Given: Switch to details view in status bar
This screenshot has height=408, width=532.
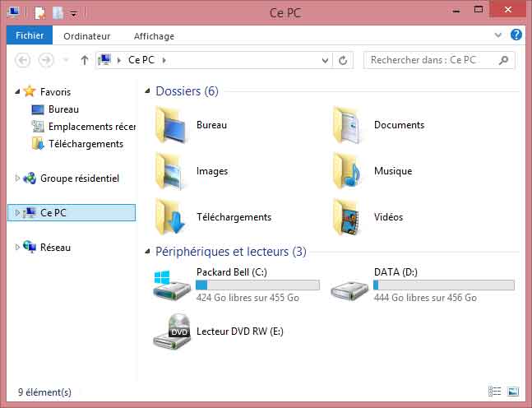Looking at the screenshot, I should point(494,392).
